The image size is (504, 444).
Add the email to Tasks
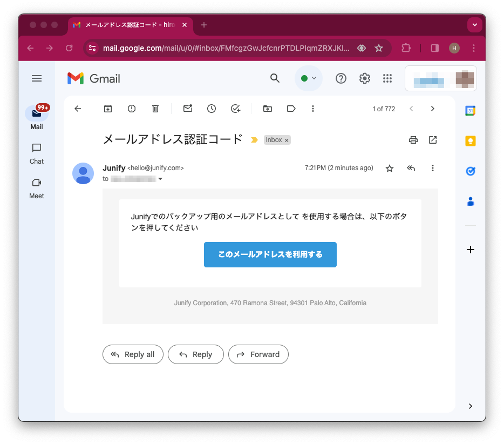click(235, 109)
